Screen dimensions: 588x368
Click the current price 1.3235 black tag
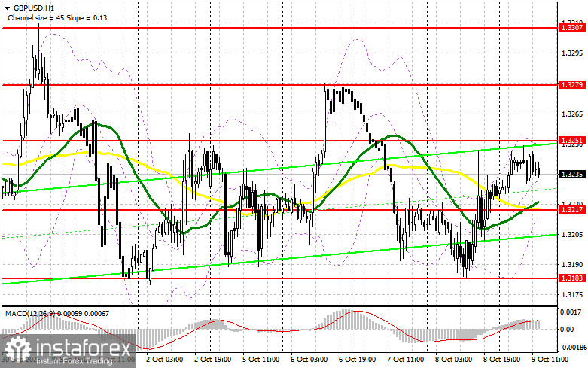pyautogui.click(x=571, y=175)
